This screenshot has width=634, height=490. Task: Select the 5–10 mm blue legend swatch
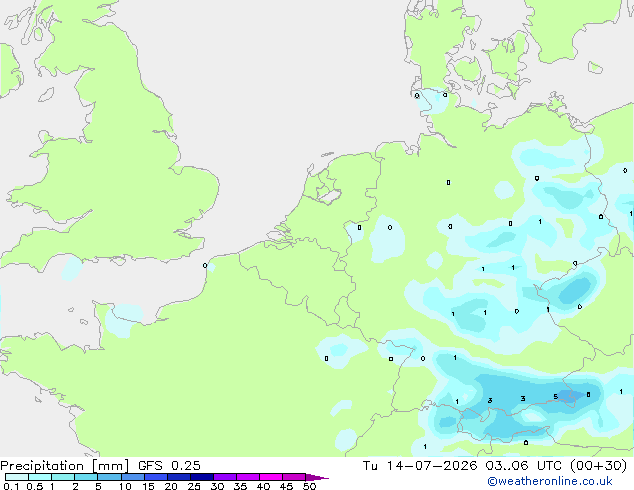(109, 477)
